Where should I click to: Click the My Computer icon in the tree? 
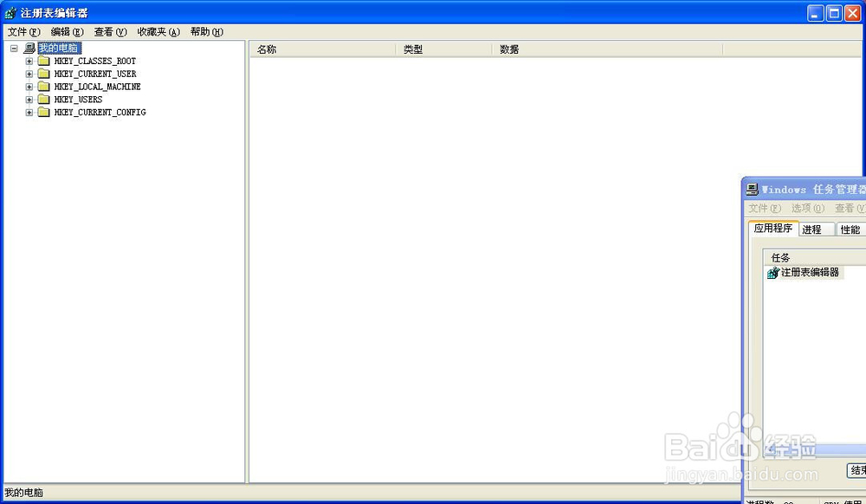tap(29, 48)
